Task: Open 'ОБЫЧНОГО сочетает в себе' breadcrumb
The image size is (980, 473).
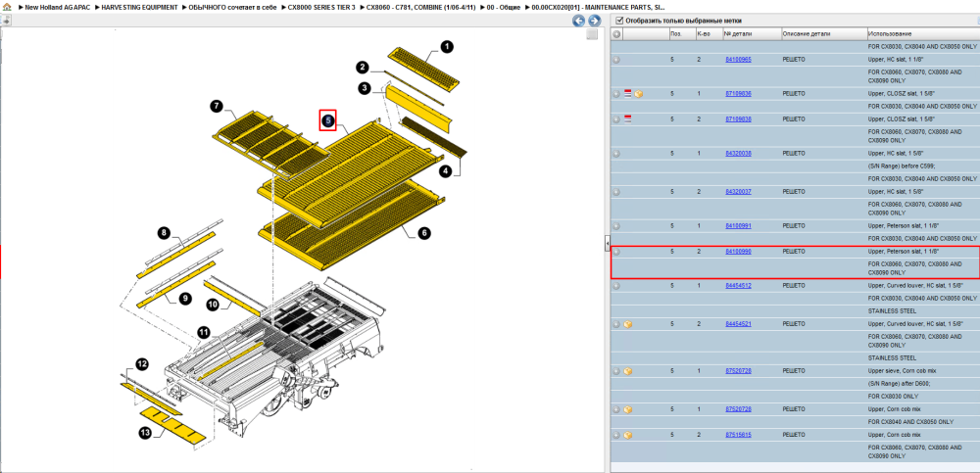Action: [x=232, y=7]
